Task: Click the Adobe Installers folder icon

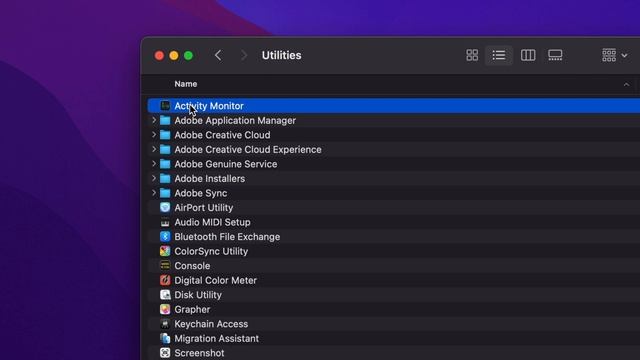Action: click(x=165, y=178)
